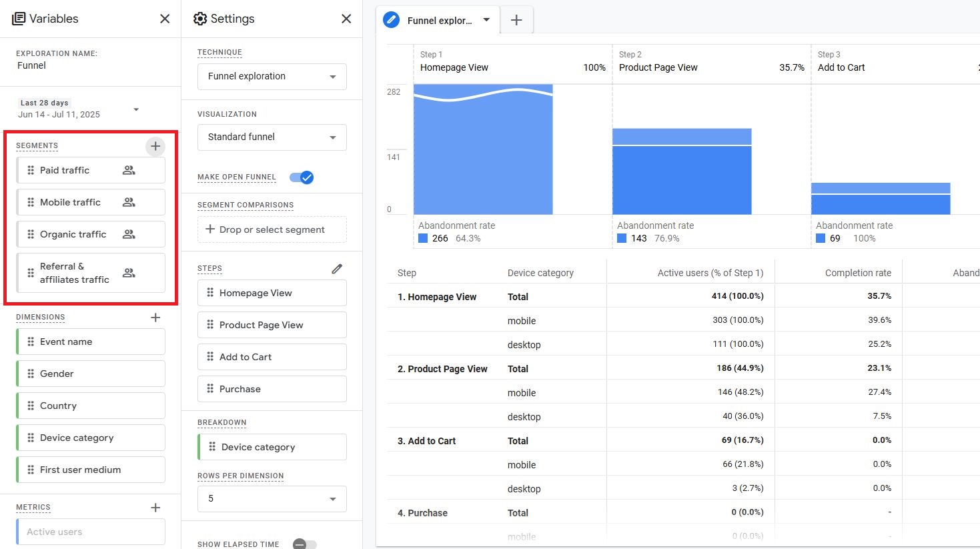
Task: Click drag handle of Product Page View step
Action: [210, 325]
